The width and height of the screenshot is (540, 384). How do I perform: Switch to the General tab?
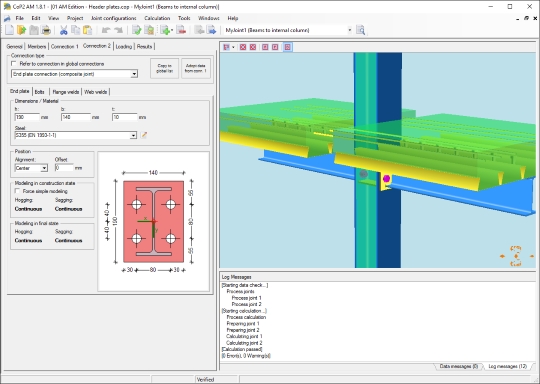(x=14, y=46)
